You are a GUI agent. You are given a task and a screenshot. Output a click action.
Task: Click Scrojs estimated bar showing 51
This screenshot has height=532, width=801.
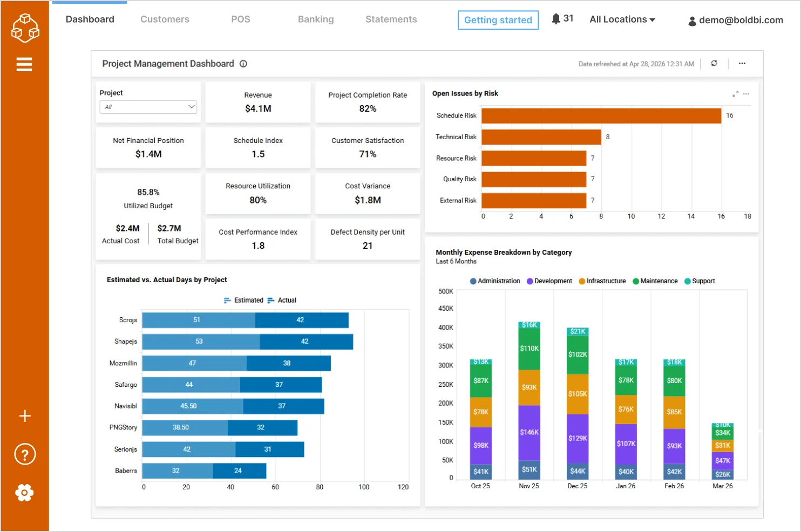point(199,320)
